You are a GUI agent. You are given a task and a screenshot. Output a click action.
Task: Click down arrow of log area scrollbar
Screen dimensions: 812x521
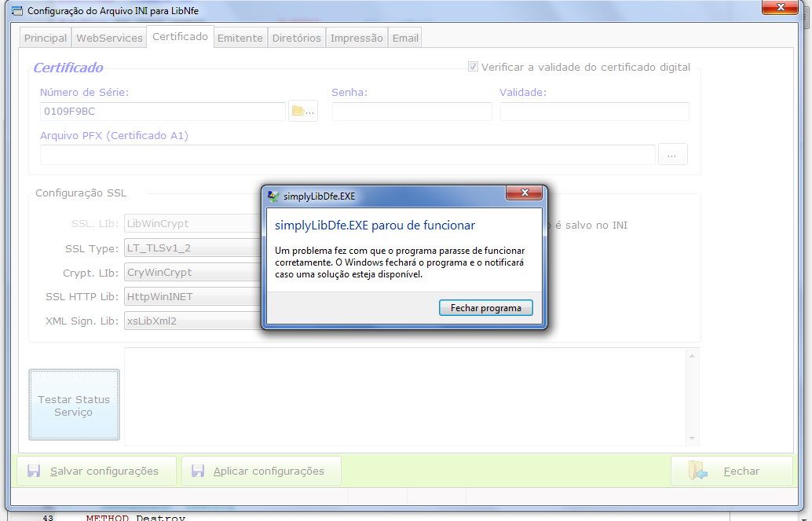[692, 438]
